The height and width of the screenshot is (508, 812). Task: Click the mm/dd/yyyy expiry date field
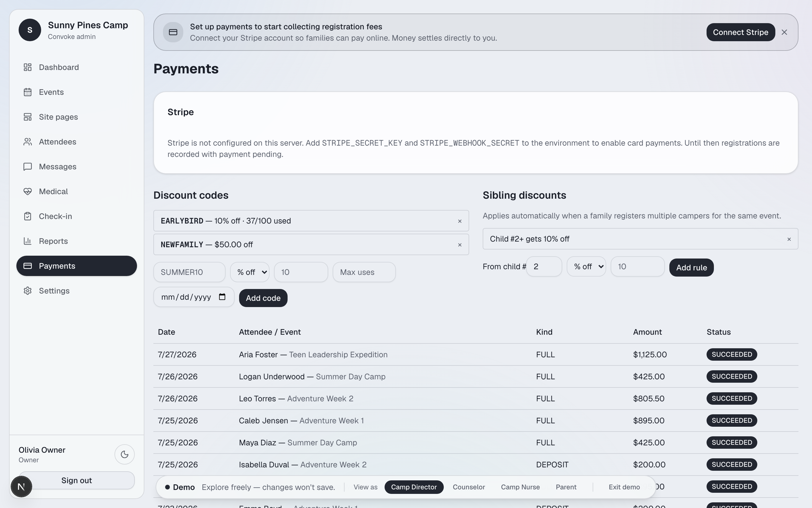coord(194,297)
